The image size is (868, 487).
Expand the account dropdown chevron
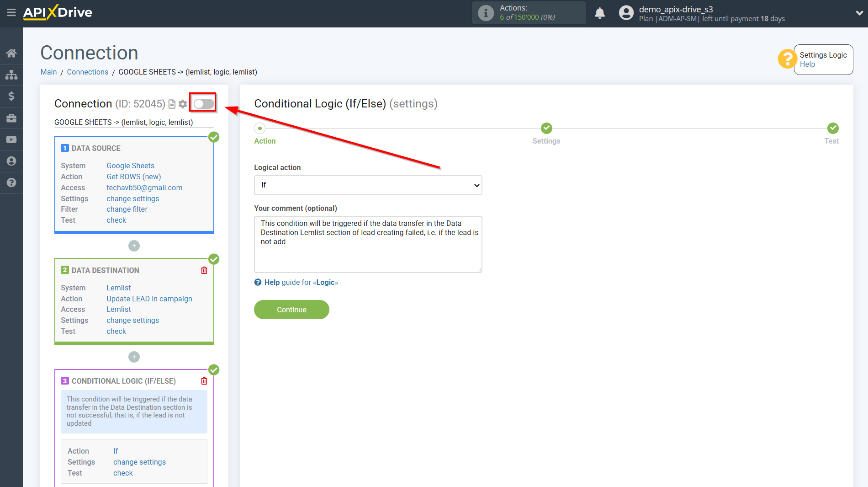[x=859, y=13]
